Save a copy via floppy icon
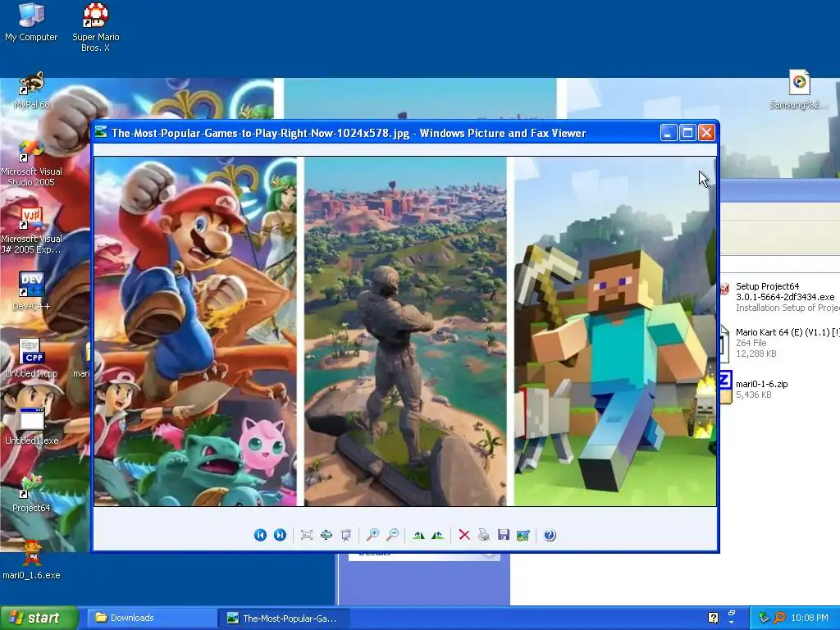Screen dimensions: 840x630 click(504, 535)
